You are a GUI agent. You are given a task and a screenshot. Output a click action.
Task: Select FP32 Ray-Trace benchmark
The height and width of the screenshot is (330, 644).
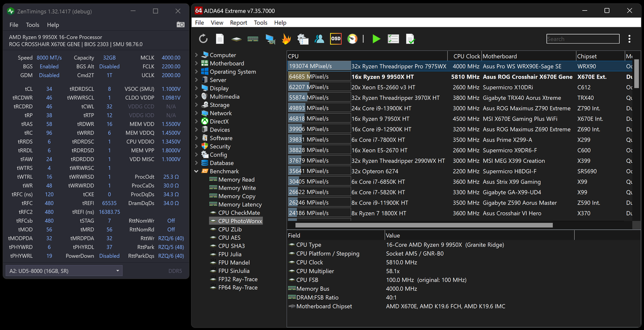(x=237, y=279)
